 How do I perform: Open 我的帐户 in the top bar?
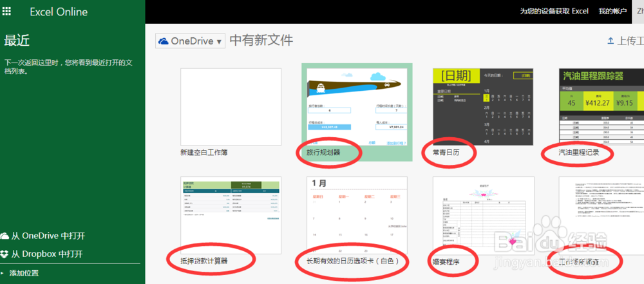point(612,12)
